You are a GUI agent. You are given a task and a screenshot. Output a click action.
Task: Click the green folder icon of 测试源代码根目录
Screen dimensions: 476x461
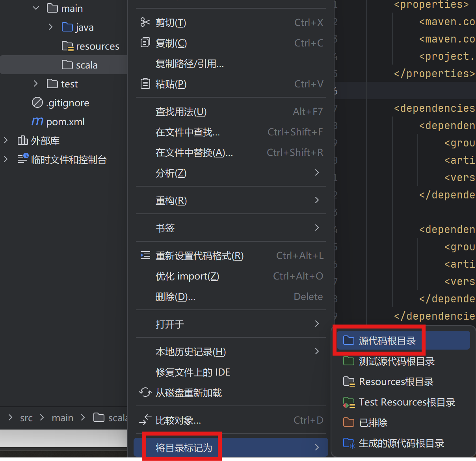click(349, 361)
